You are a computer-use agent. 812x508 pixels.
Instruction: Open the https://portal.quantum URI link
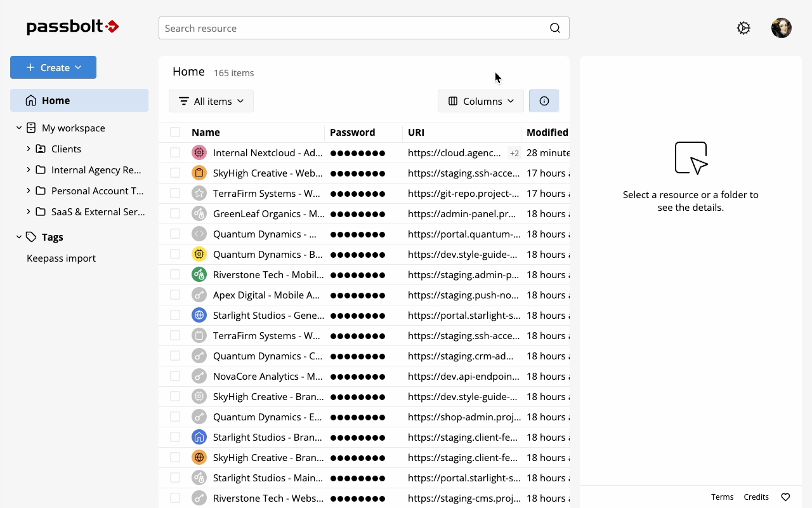coord(464,234)
